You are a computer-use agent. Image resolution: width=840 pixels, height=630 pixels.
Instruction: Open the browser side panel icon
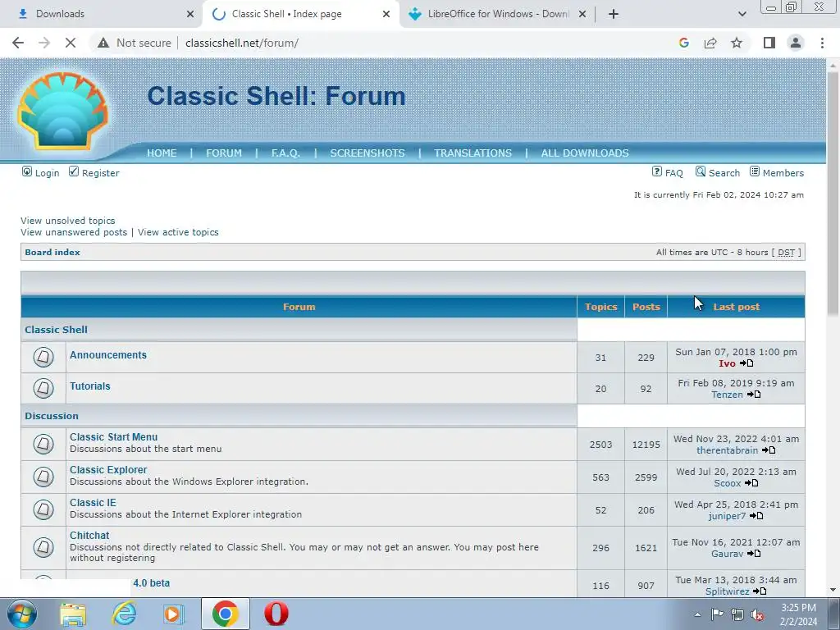769,43
